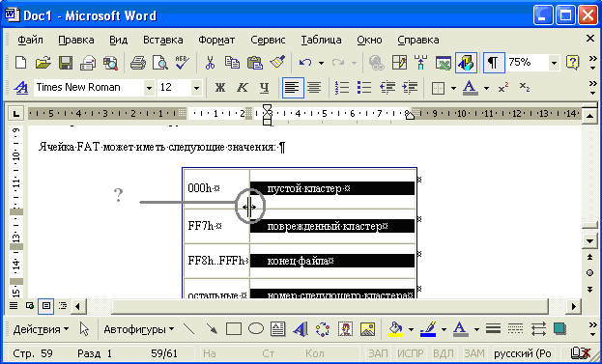Open the Tables and Borders toolbar icon
This screenshot has height=364, width=602.
399,63
